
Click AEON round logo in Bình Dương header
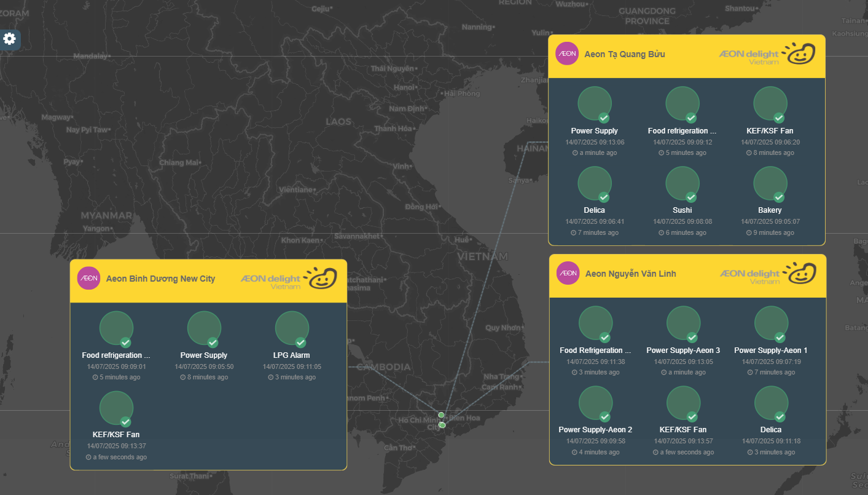click(88, 278)
